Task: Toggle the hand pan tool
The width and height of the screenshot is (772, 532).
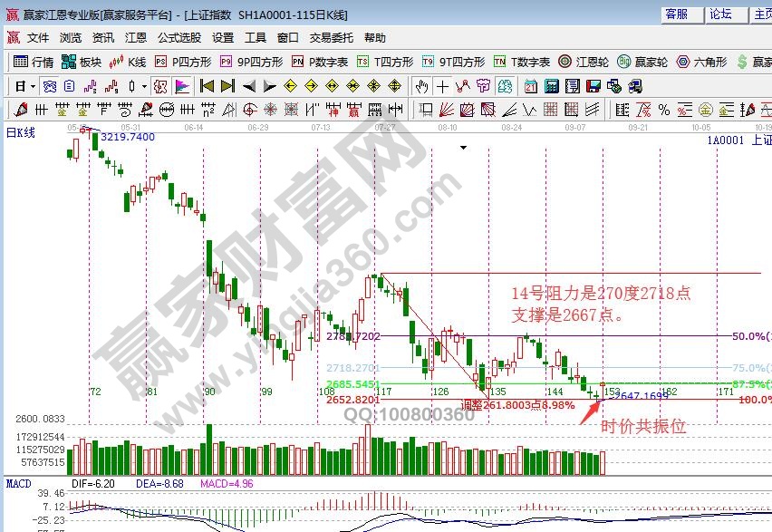Action: click(421, 86)
